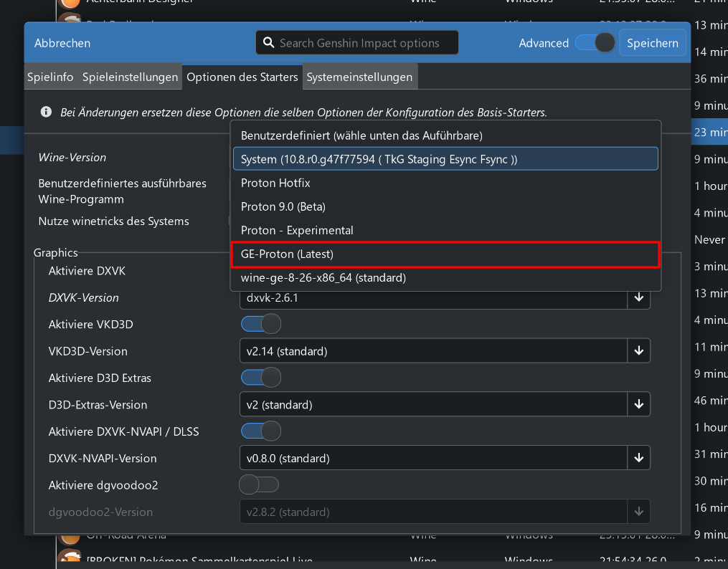
Task: Select Proton - Experimental option
Action: pyautogui.click(x=445, y=230)
